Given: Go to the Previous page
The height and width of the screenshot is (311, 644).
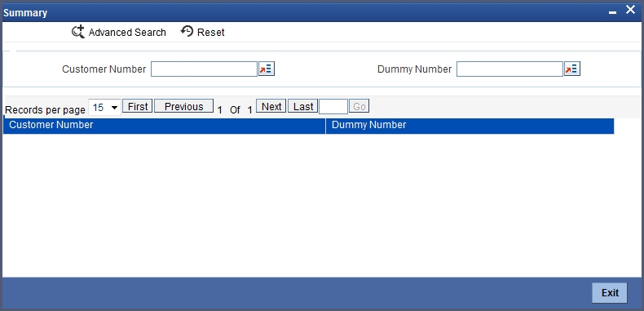Looking at the screenshot, I should [183, 106].
